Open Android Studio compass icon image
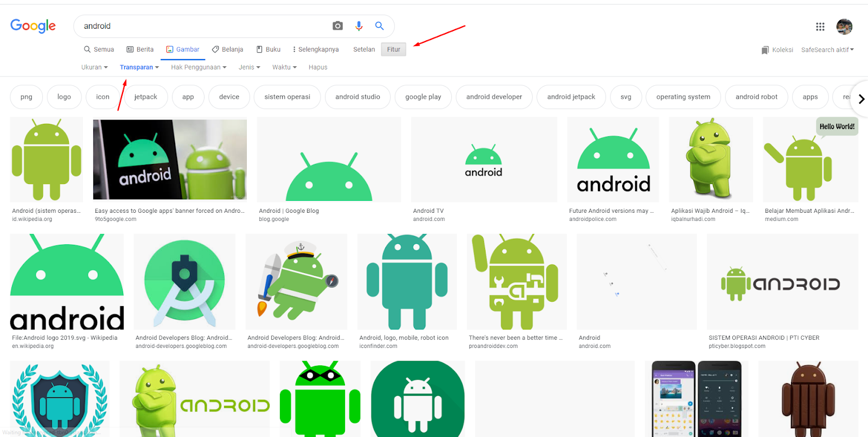 coord(184,282)
